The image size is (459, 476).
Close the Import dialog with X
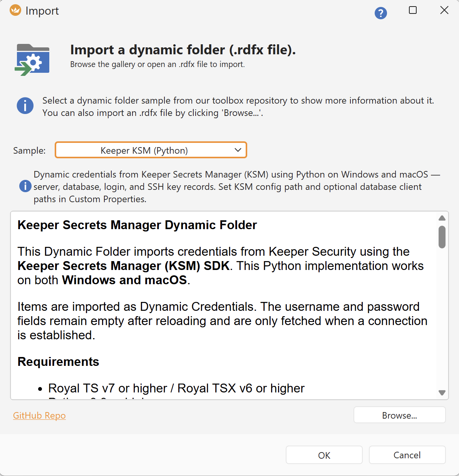tap(444, 10)
